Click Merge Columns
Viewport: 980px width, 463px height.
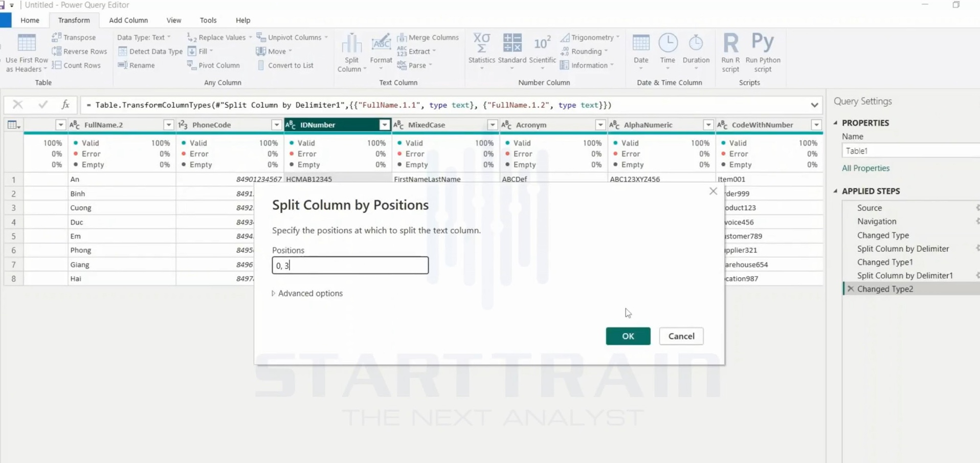(428, 37)
